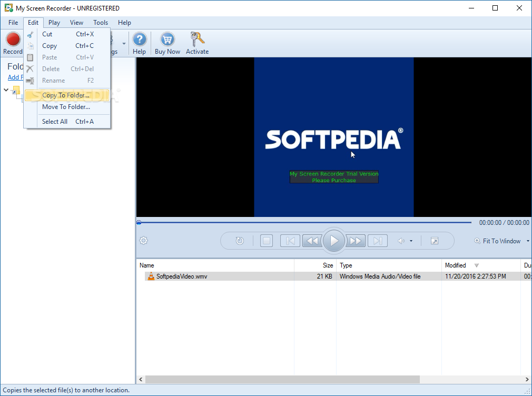
Task: Fast forward the video
Action: [x=355, y=241]
